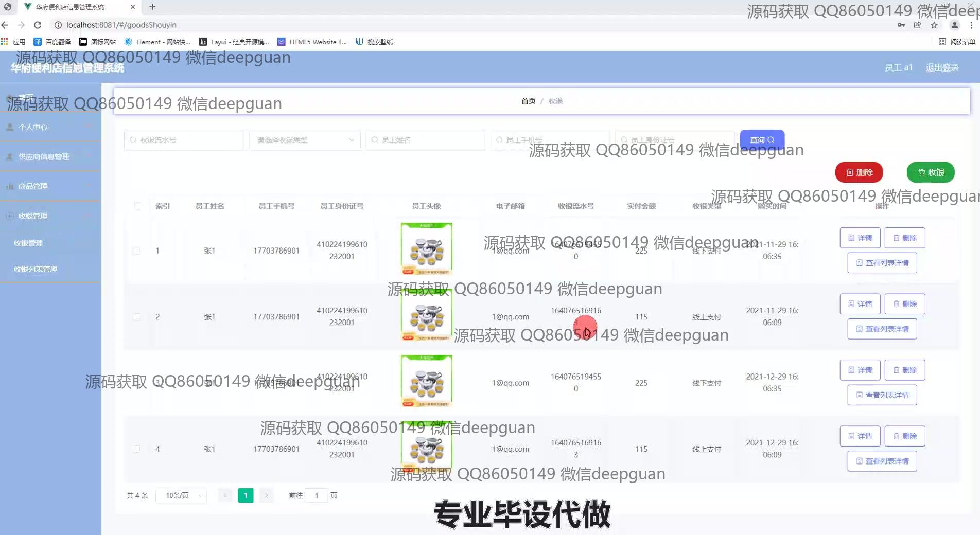Click 详情 button for the first row
The image size is (980, 535).
coord(860,238)
